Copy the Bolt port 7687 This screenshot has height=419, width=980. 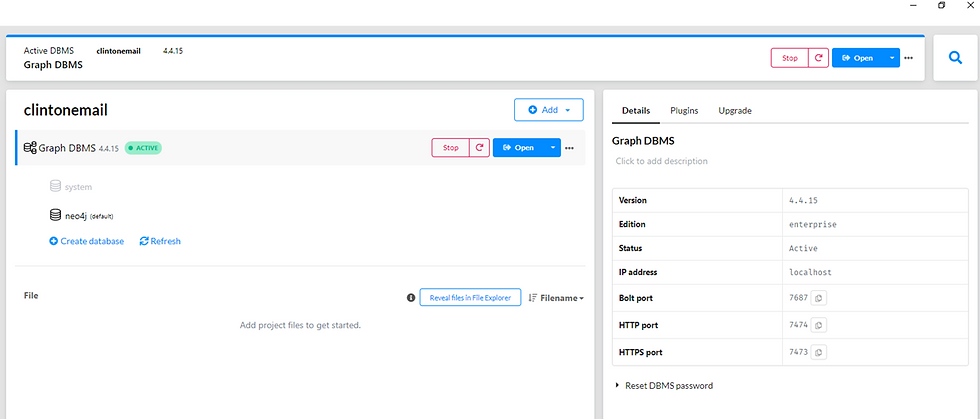pos(818,298)
